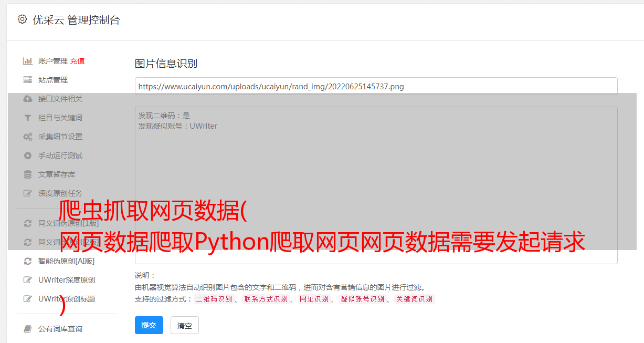The height and width of the screenshot is (343, 644).
Task: Click the image URL input field
Action: 376,86
